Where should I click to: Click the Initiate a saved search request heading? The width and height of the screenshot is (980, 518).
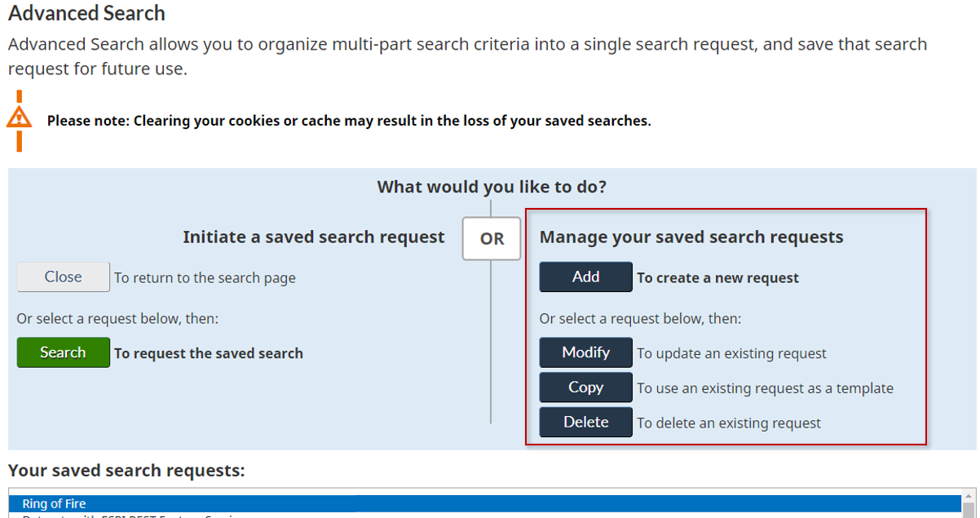313,237
